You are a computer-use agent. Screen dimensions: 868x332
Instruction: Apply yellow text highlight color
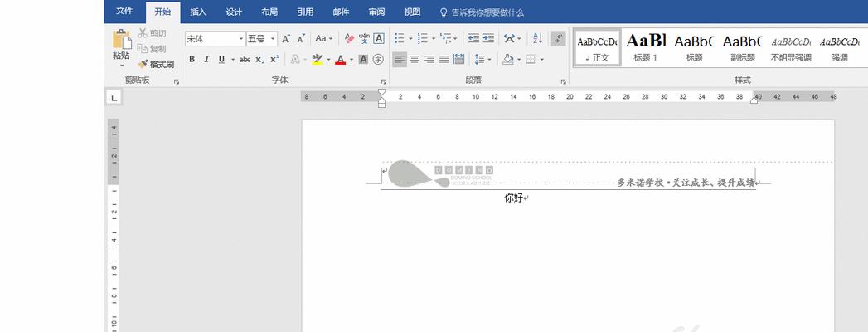coord(318,59)
